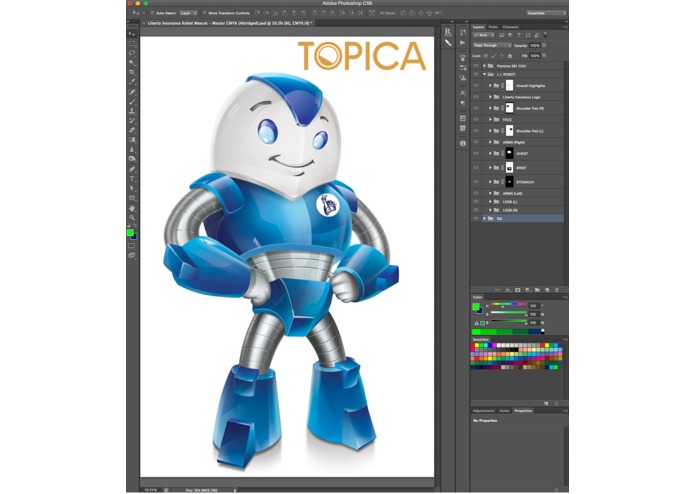Click the layer effects fx icon

pyautogui.click(x=508, y=290)
